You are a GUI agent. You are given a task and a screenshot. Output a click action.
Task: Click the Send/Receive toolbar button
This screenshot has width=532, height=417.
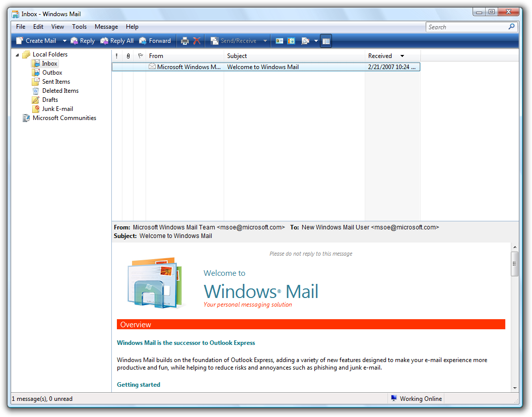point(233,41)
